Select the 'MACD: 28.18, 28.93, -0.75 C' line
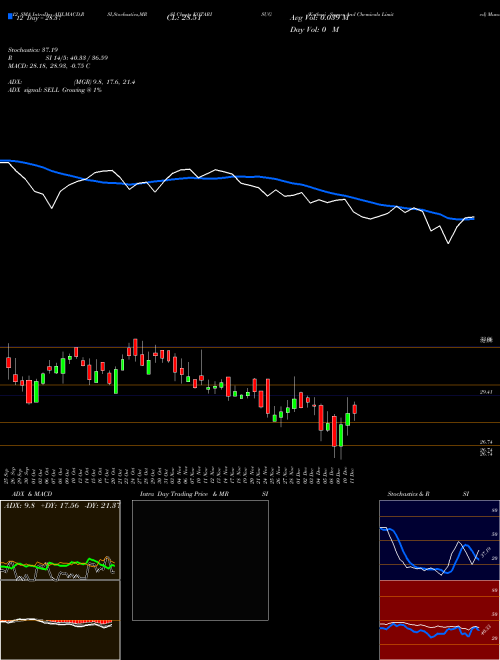The height and width of the screenshot is (660, 500). click(49, 66)
